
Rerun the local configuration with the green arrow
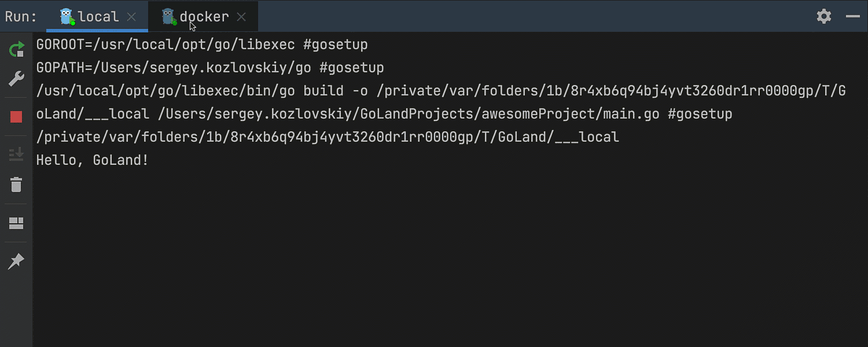tap(16, 50)
